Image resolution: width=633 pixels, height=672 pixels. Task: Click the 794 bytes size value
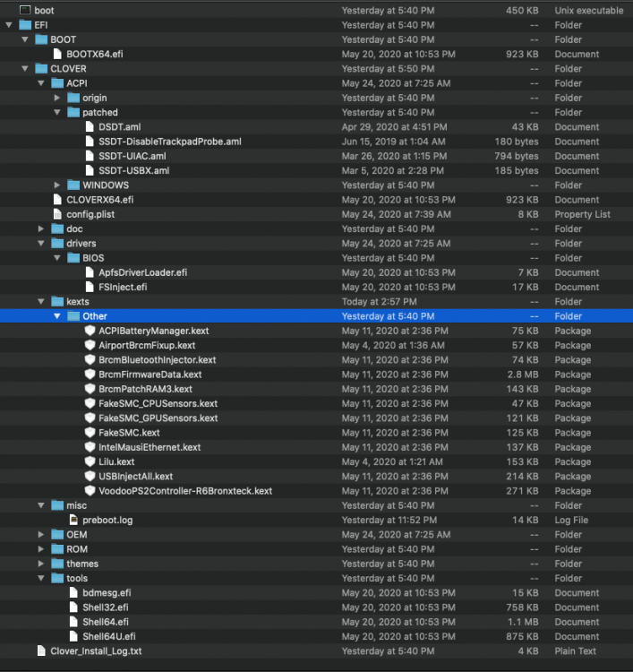pos(517,156)
